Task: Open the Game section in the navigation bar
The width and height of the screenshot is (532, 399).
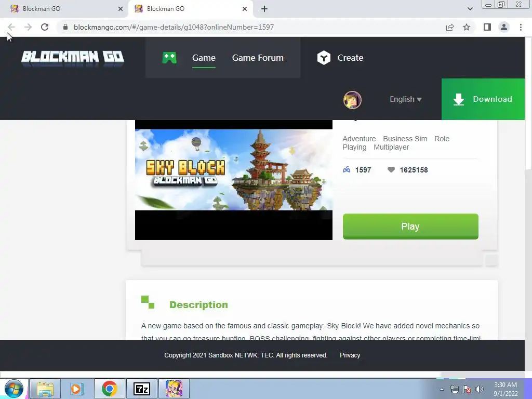Action: 204,58
